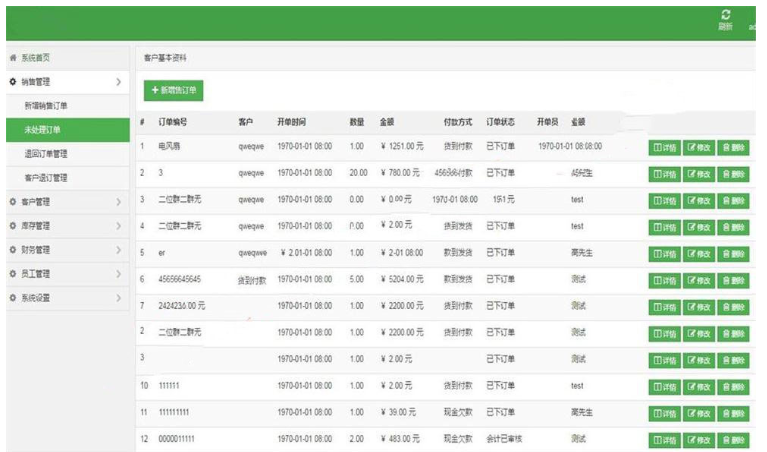Click the 系统首页 home icon

click(13, 58)
